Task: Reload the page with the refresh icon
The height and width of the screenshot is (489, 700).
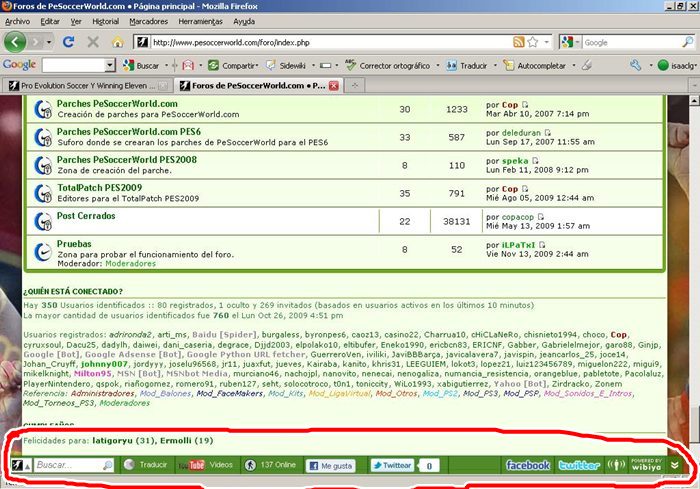Action: tap(68, 42)
